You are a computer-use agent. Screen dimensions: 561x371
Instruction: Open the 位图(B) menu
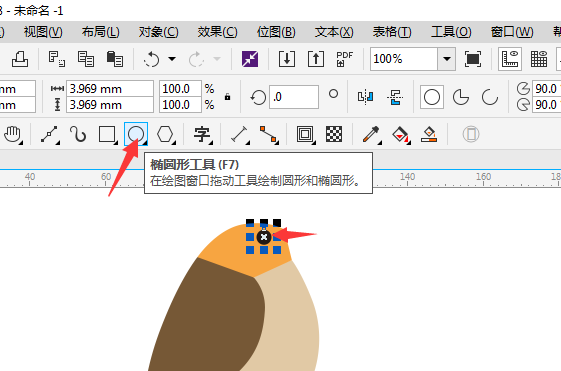276,32
